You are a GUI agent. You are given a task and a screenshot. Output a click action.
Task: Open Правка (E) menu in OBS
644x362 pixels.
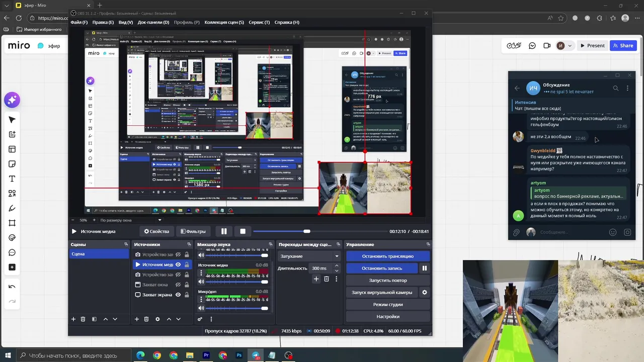click(x=103, y=22)
